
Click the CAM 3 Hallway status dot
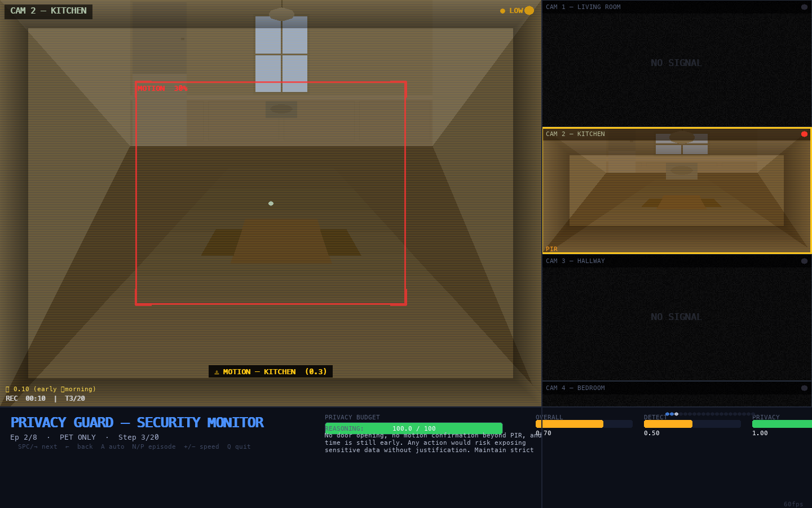[x=804, y=261]
